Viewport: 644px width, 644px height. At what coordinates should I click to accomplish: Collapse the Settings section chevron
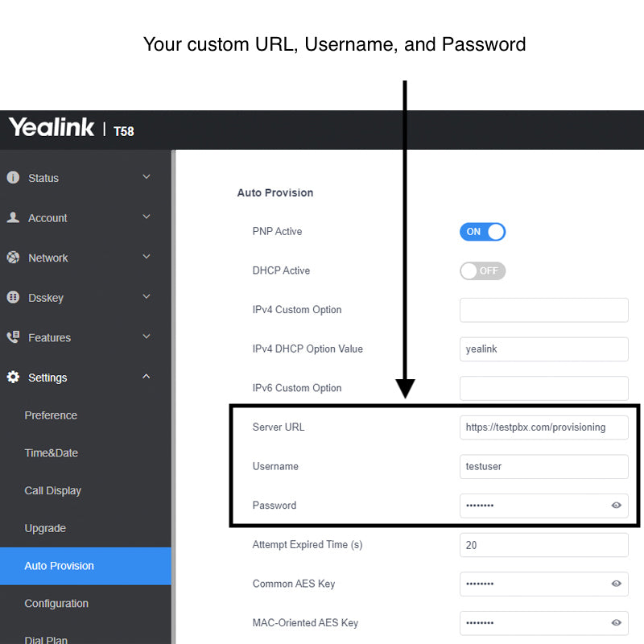pos(147,377)
